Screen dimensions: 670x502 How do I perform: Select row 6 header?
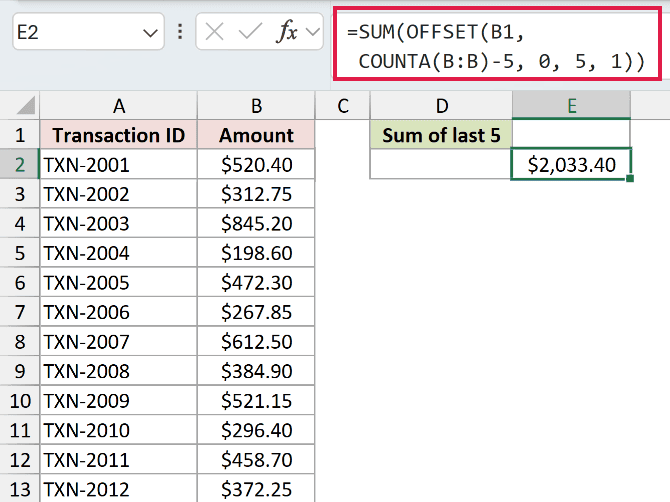pyautogui.click(x=20, y=282)
